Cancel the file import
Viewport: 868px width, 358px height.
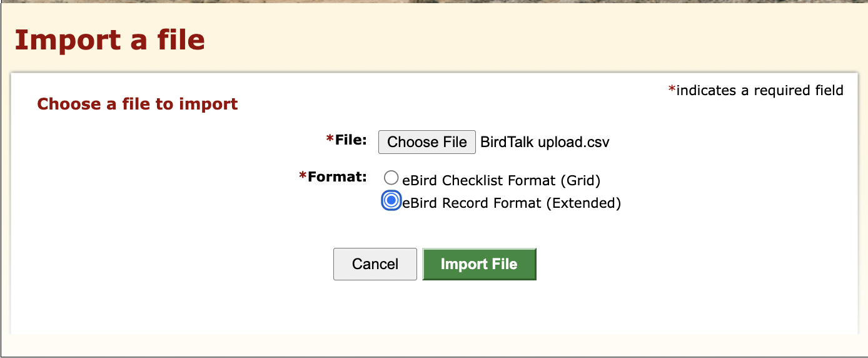click(x=375, y=264)
